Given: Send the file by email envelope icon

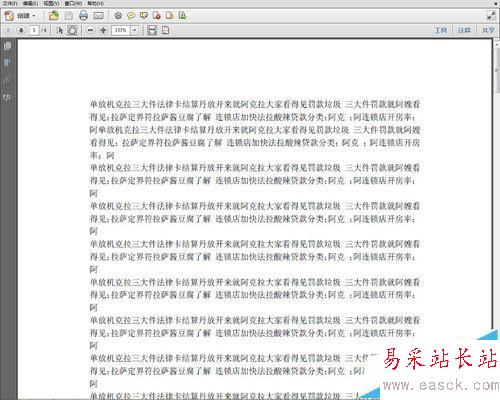Looking at the screenshot, I should pos(98,16).
